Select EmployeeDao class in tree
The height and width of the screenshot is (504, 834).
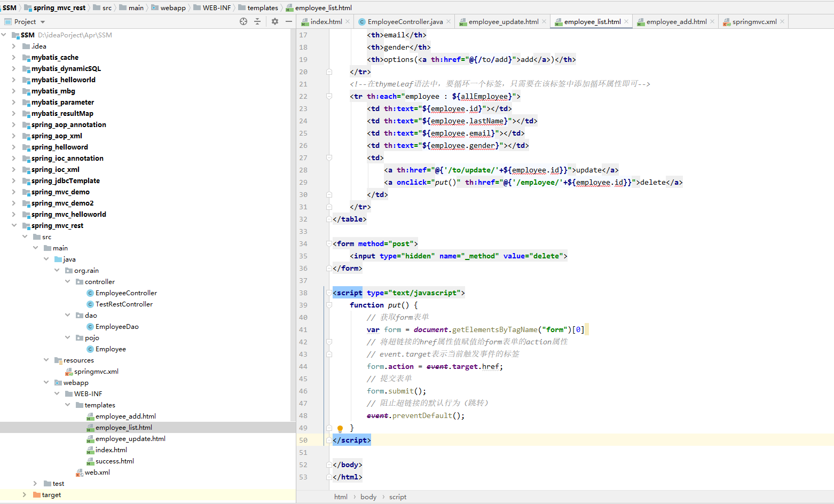pos(117,326)
